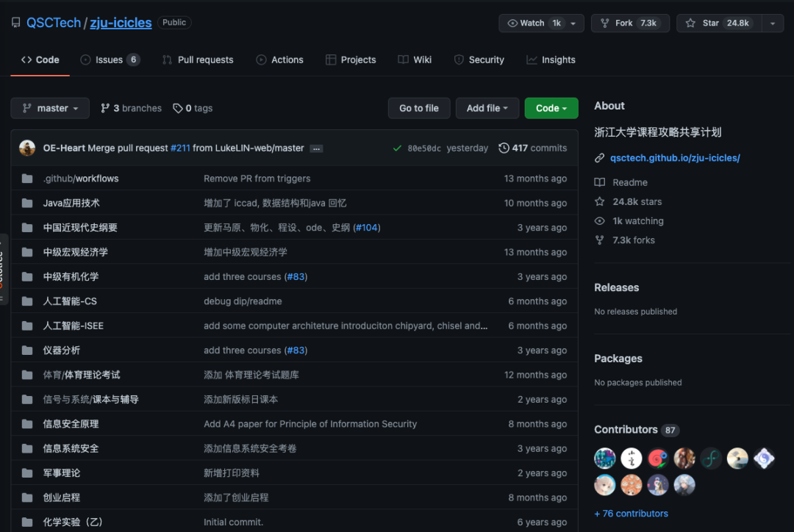Image resolution: width=794 pixels, height=532 pixels.
Task: Click the Fork button label
Action: pos(623,24)
